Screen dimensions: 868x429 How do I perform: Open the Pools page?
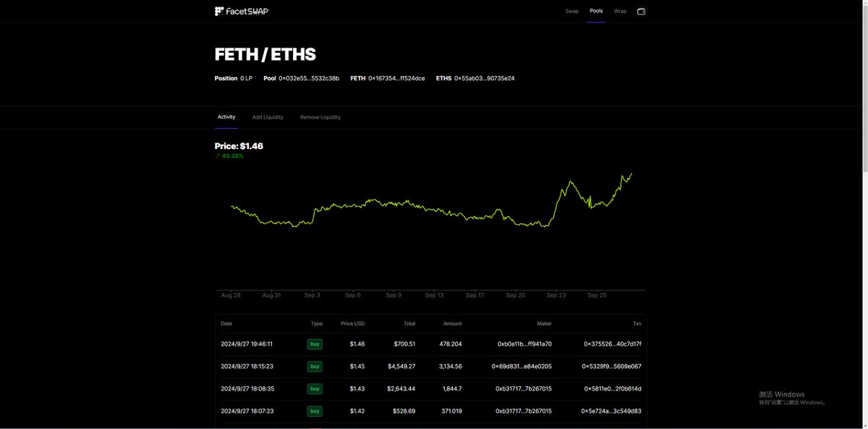click(596, 12)
